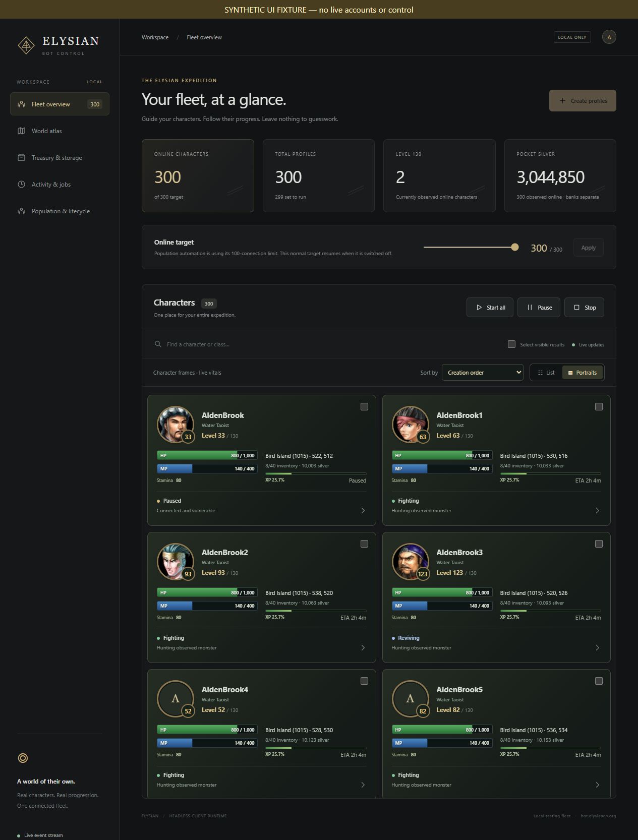Open AldenBrook details chevron
The width and height of the screenshot is (638, 840).
(x=363, y=511)
